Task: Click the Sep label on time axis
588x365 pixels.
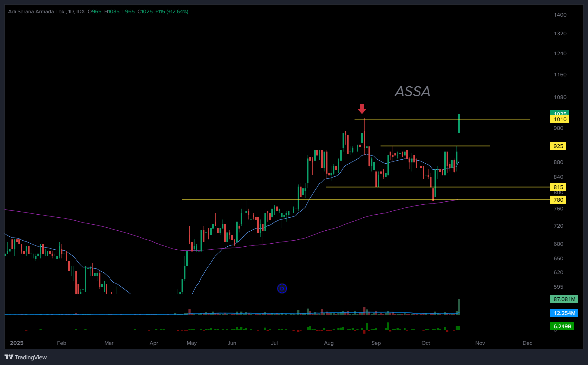Action: [376, 343]
